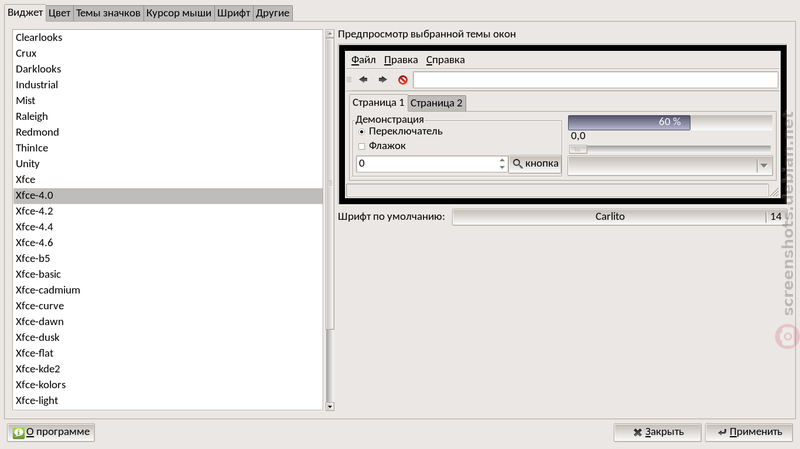The width and height of the screenshot is (800, 449).
Task: Click the back arrow in preview toolbar
Action: (x=363, y=80)
